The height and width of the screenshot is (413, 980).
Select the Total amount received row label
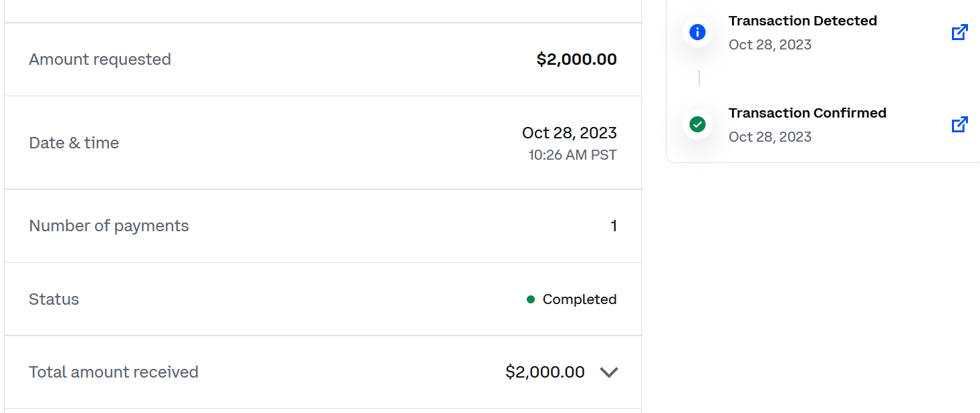114,372
